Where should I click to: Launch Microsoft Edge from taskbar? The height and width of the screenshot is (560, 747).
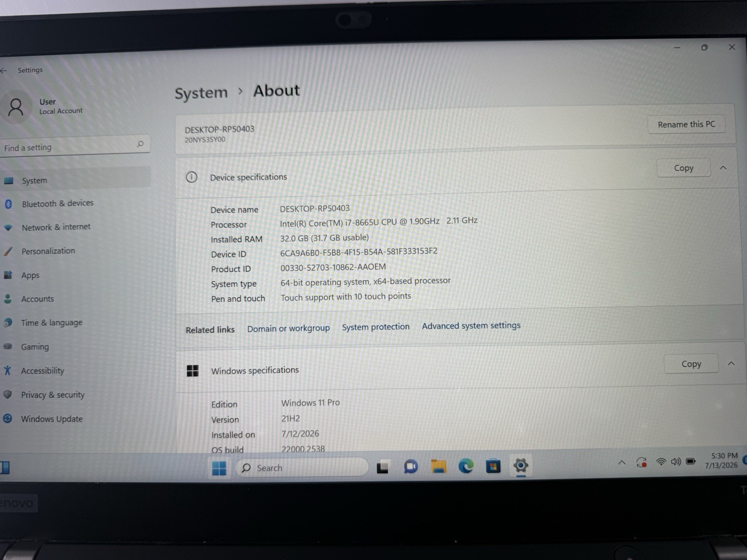465,466
